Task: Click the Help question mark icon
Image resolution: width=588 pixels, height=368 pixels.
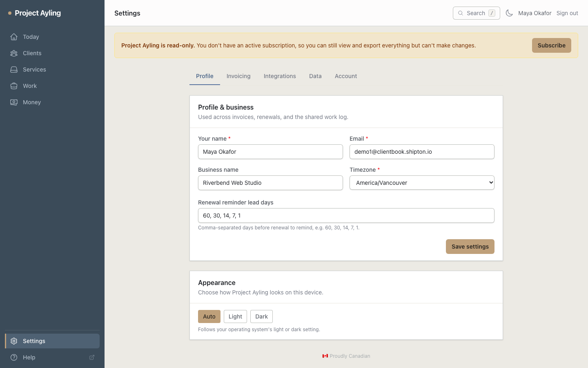Action: click(14, 357)
